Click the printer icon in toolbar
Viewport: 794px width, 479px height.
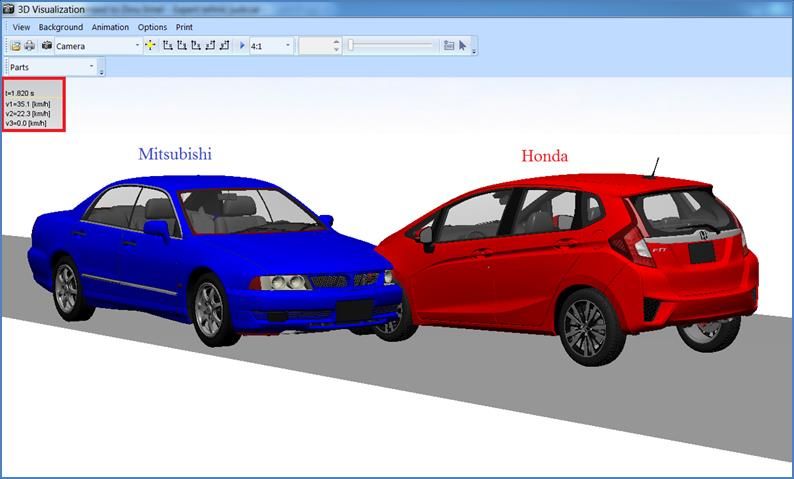(30, 46)
